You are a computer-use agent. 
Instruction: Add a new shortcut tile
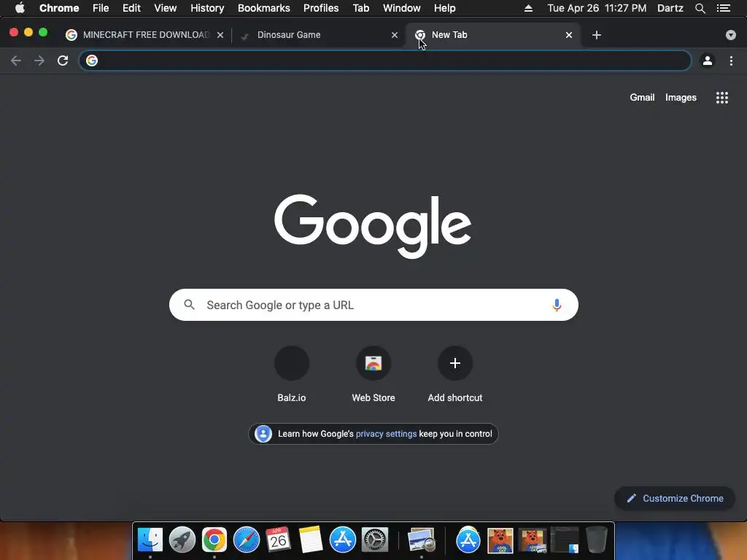point(455,375)
